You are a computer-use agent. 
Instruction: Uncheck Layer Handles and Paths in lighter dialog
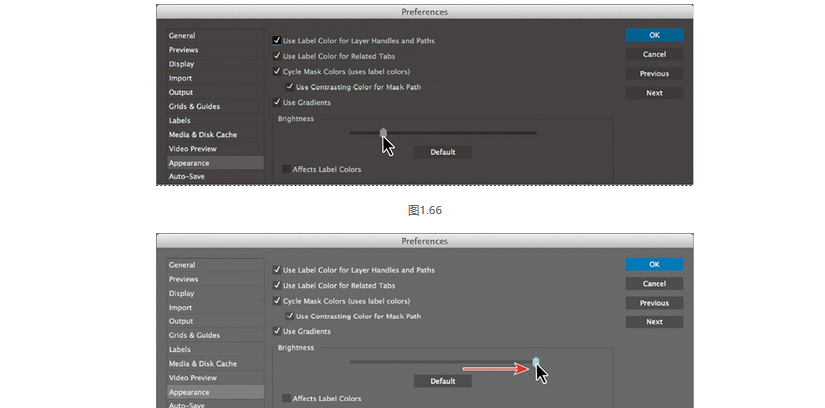point(277,270)
